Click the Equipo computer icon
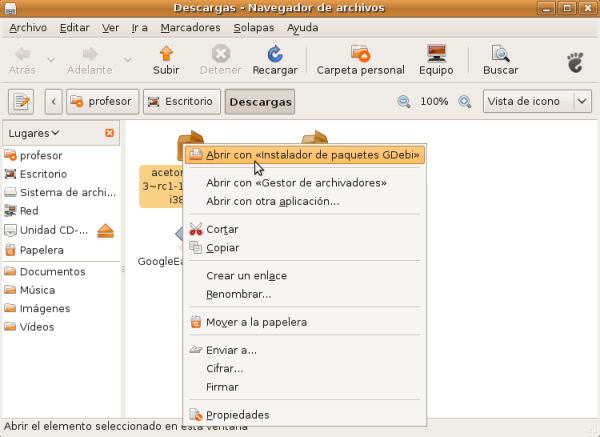Screen dimensions: 600x437 click(436, 54)
